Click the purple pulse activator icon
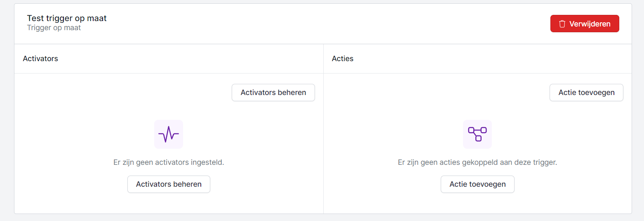The image size is (644, 221). (169, 134)
